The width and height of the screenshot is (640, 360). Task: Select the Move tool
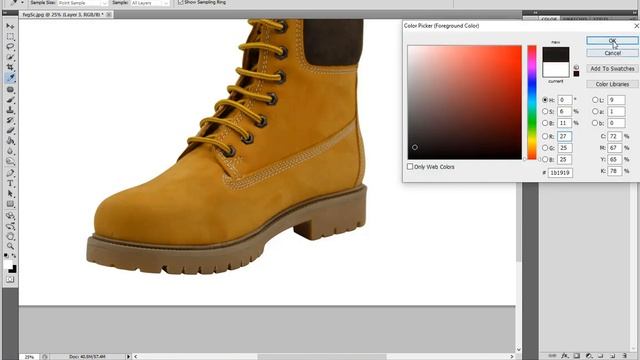(x=10, y=26)
